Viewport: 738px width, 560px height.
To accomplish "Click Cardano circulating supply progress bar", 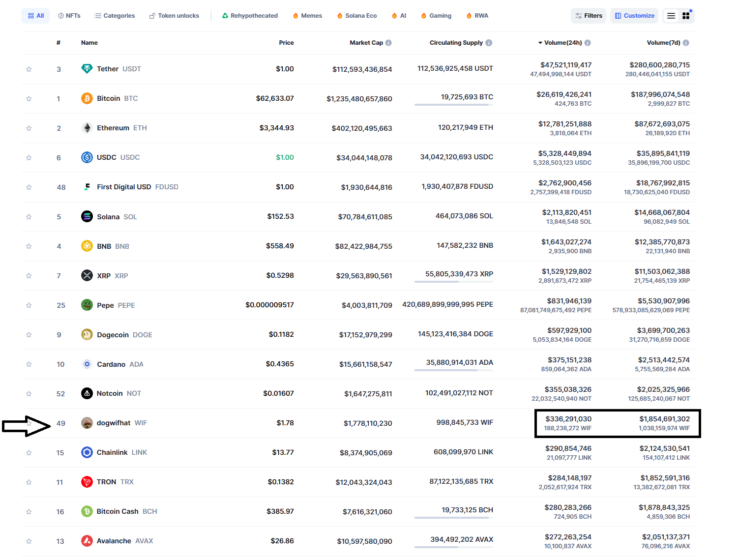I will click(454, 370).
